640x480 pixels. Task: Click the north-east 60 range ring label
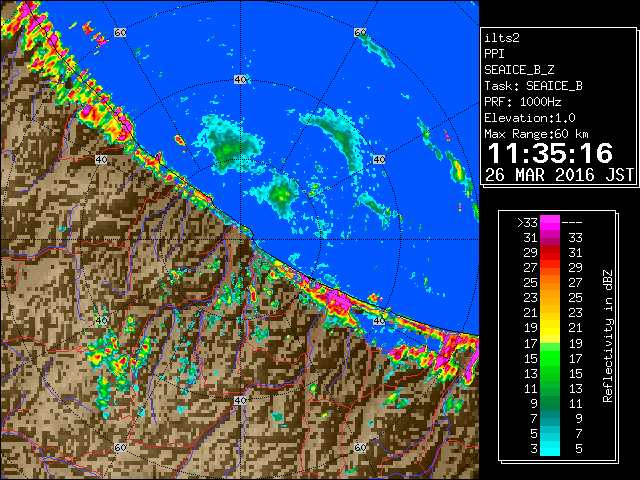pos(360,32)
